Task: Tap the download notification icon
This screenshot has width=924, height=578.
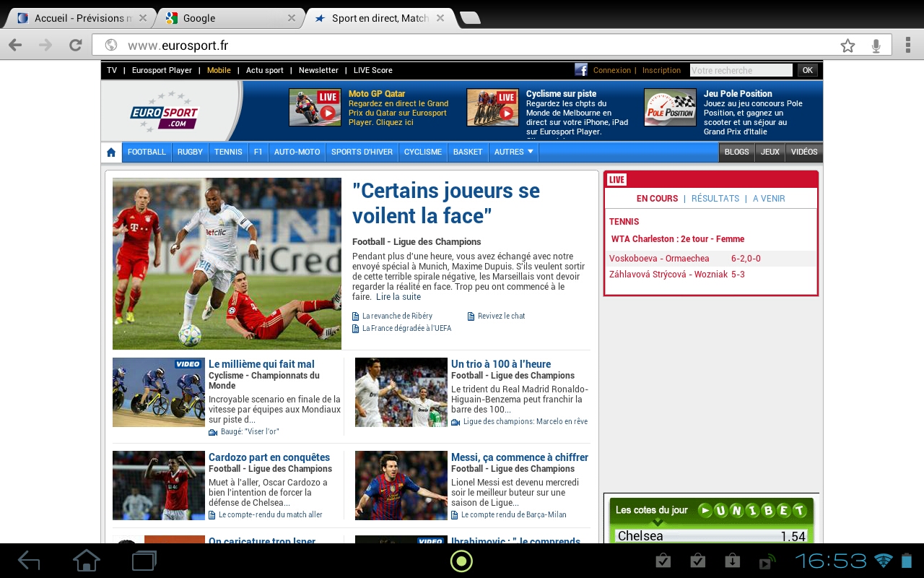Action: [x=732, y=561]
